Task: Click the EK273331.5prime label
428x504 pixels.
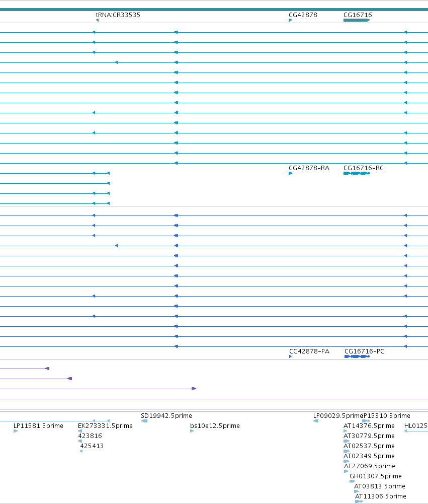Action: pos(105,425)
